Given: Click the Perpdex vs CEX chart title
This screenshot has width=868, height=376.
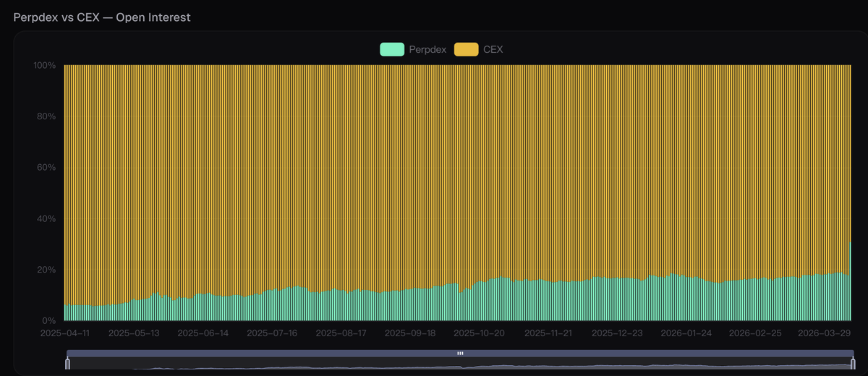Looking at the screenshot, I should (102, 17).
